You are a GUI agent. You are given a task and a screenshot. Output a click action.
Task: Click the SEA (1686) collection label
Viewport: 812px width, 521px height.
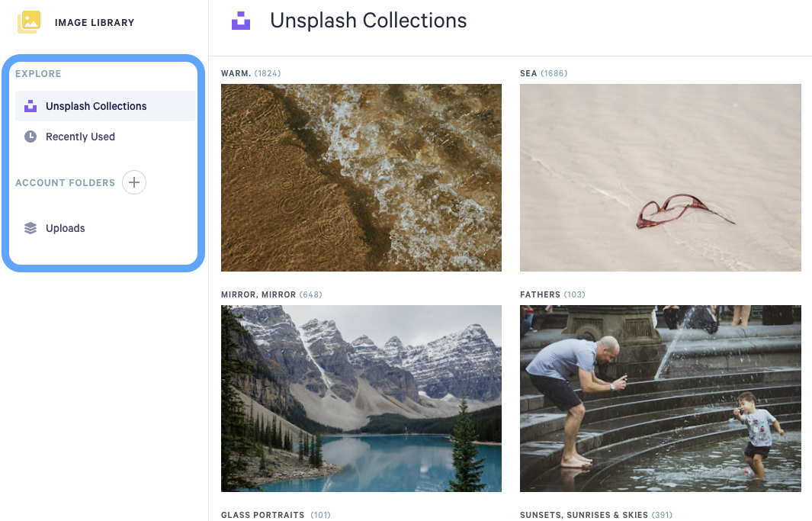point(544,73)
